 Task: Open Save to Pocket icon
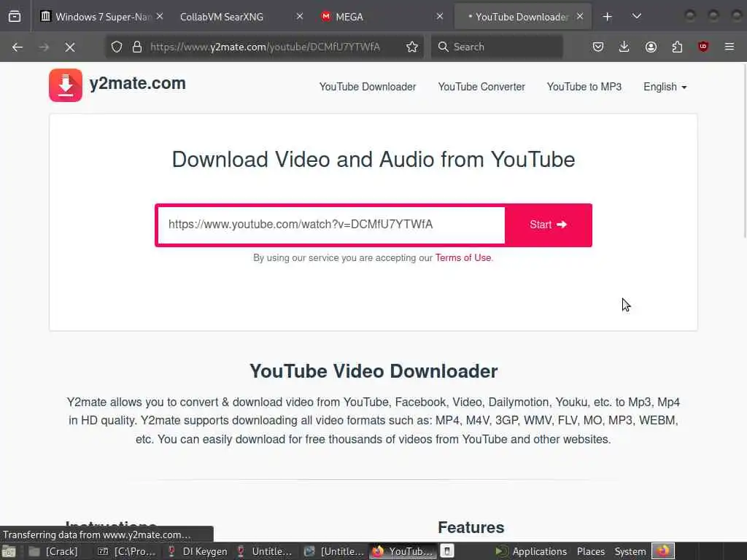pos(598,47)
